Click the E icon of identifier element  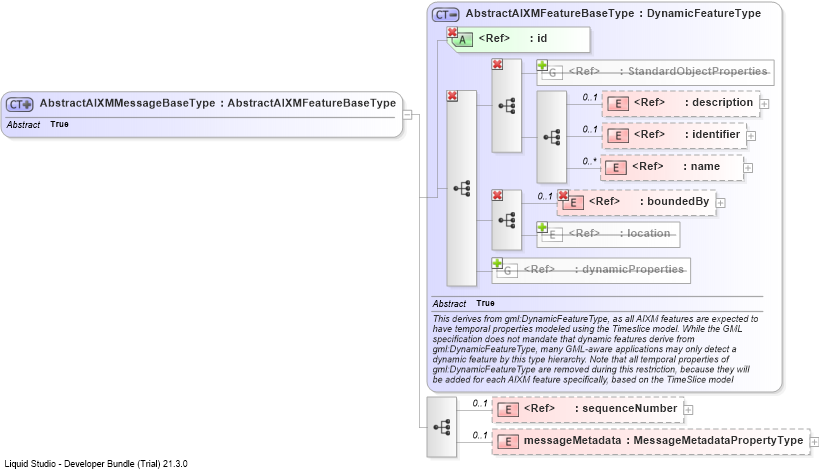(x=618, y=136)
